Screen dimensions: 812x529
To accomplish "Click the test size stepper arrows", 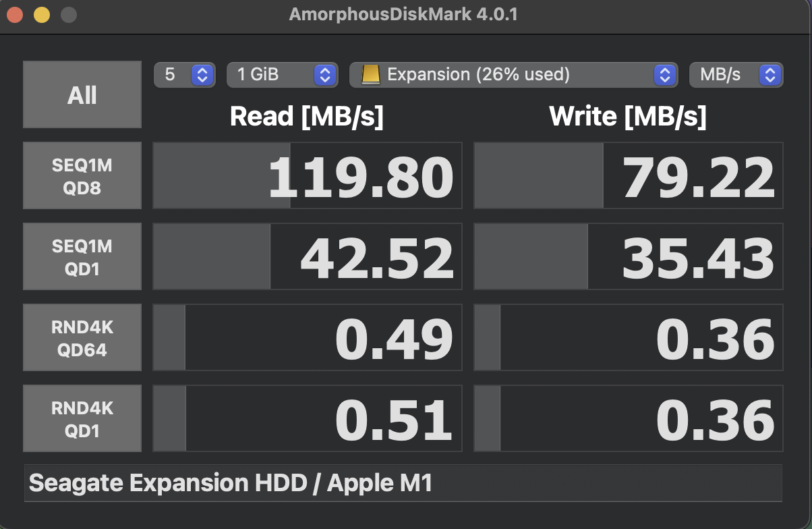I will tap(324, 75).
